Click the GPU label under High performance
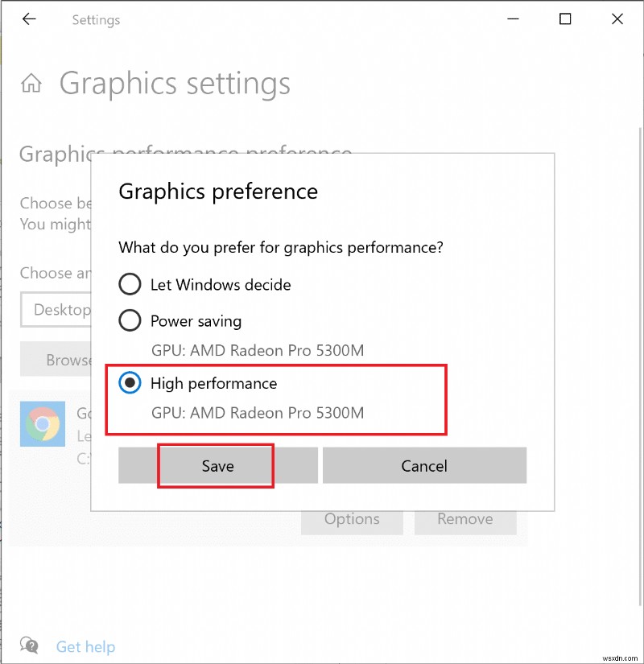Image resolution: width=644 pixels, height=664 pixels. [x=258, y=413]
